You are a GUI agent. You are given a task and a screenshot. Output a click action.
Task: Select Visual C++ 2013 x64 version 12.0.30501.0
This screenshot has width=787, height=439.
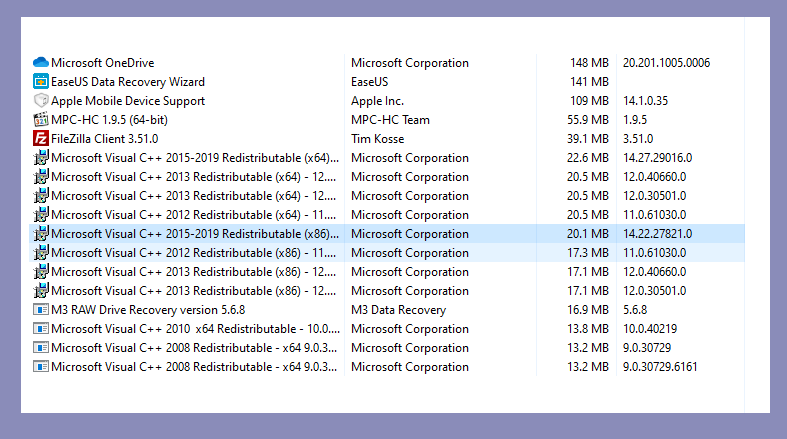[654, 196]
